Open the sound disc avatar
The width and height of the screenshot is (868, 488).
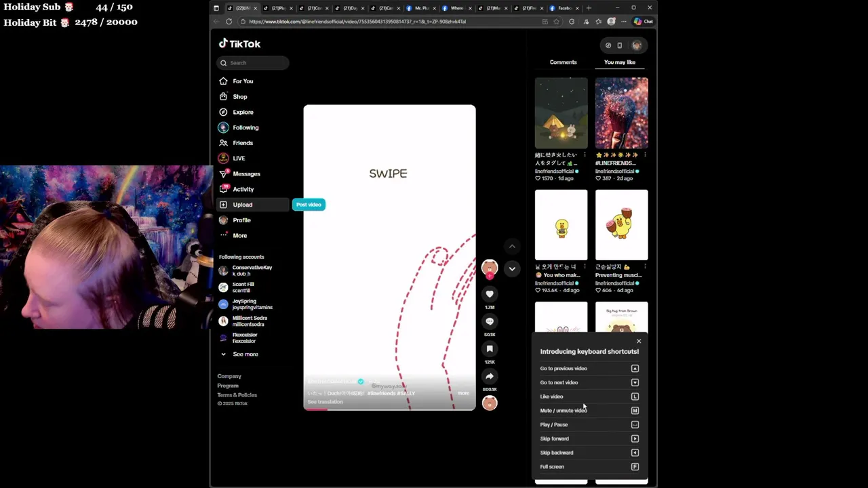(490, 403)
